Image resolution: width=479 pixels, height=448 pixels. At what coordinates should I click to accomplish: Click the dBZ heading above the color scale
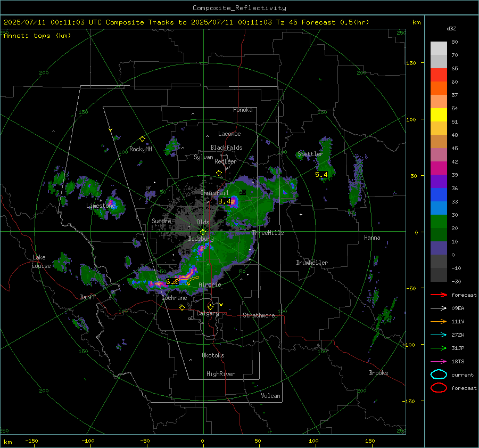point(451,28)
